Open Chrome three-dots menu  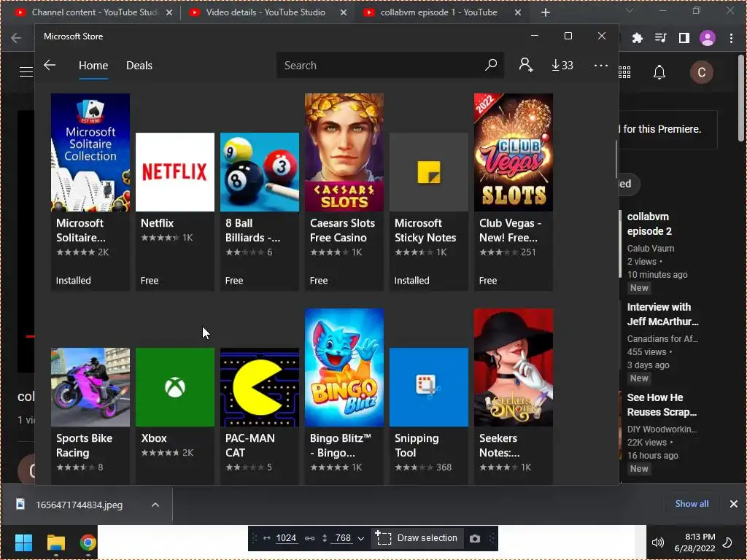(x=731, y=38)
